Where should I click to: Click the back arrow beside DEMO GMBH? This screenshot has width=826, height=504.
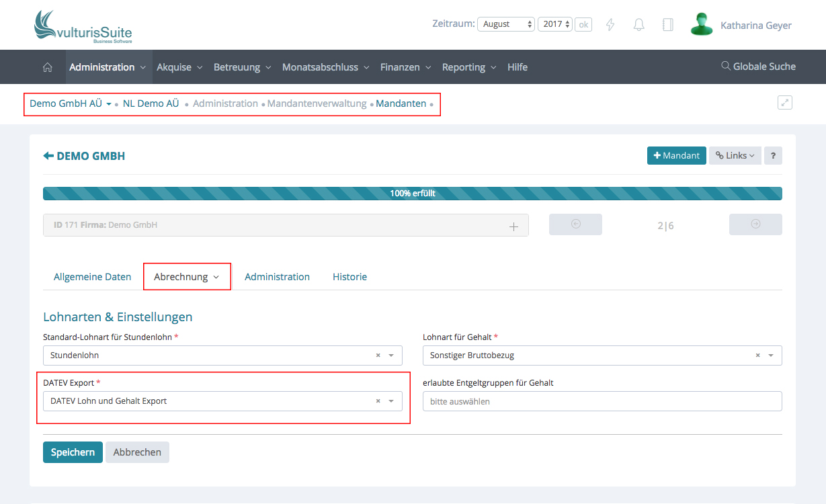click(x=48, y=156)
